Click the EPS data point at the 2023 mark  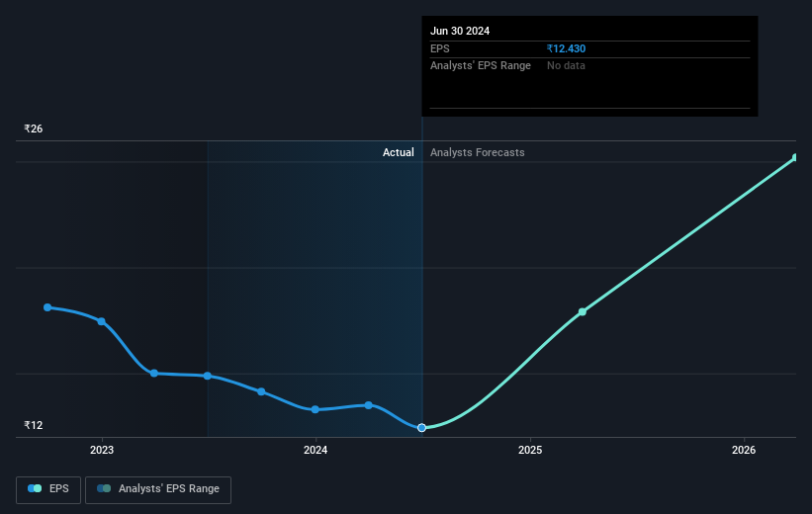click(102, 321)
